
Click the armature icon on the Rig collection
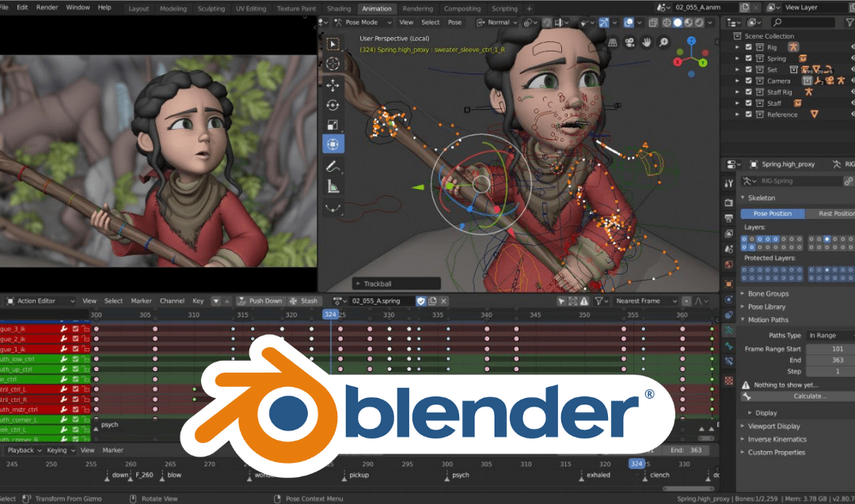point(793,47)
